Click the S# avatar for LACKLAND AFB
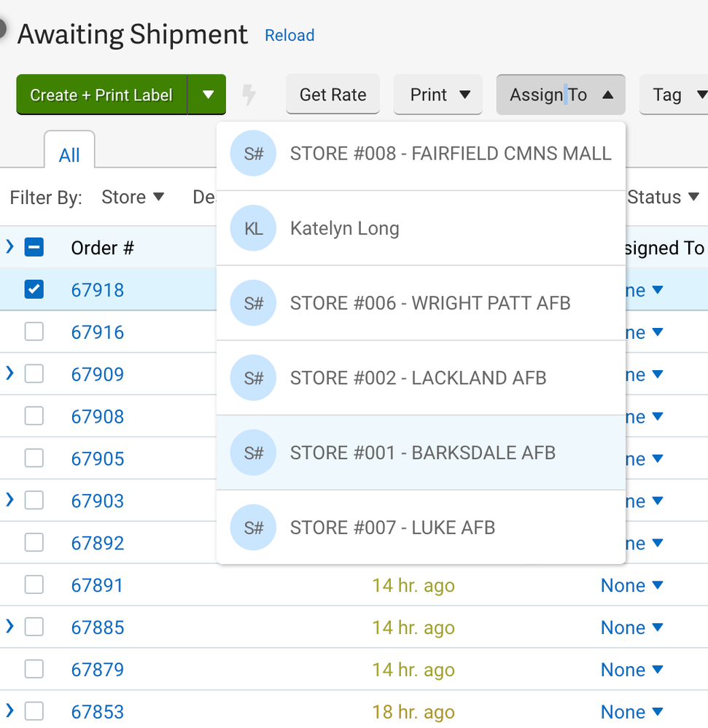708x728 pixels. tap(253, 378)
